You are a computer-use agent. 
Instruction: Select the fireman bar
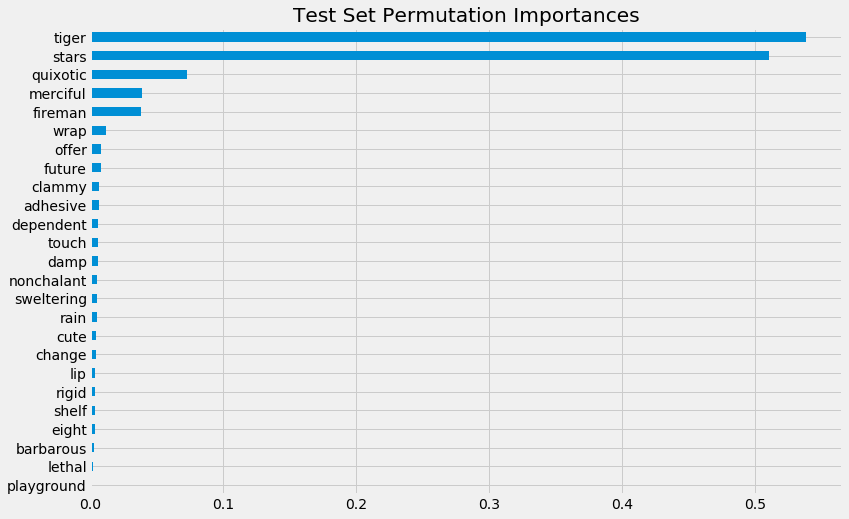coord(116,112)
